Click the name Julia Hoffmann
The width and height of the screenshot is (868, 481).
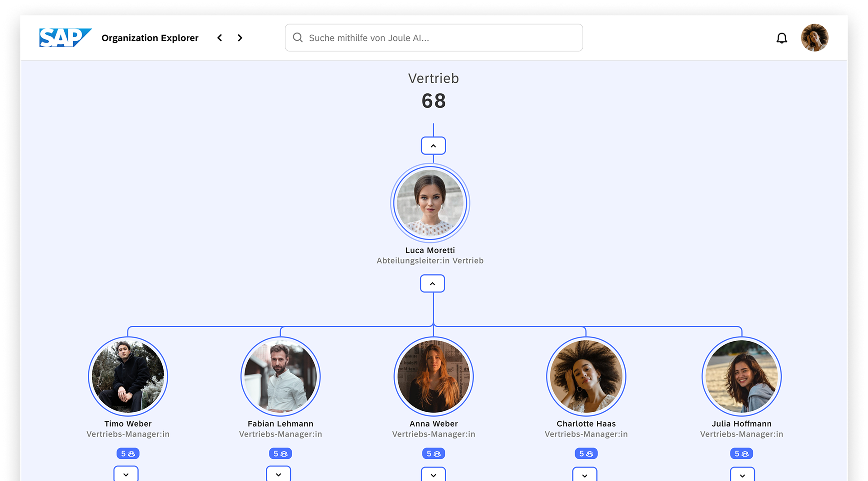[741, 424]
